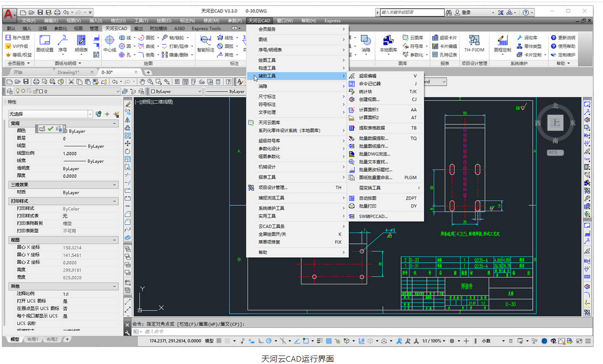This screenshot has width=603, height=364.
Task: Switch to the 布局1 layout tab
Action: click(33, 339)
